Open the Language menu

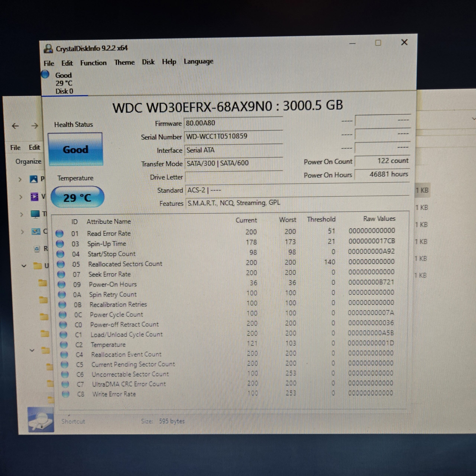198,62
